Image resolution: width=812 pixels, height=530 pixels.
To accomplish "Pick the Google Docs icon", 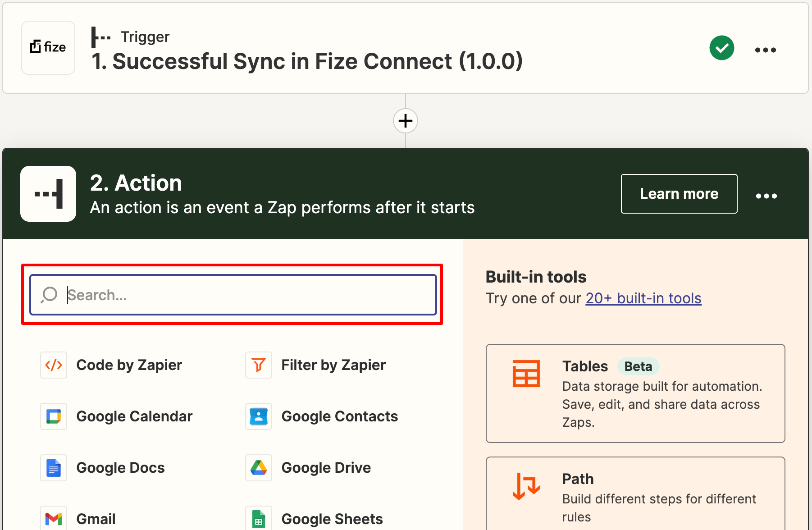I will coord(54,468).
